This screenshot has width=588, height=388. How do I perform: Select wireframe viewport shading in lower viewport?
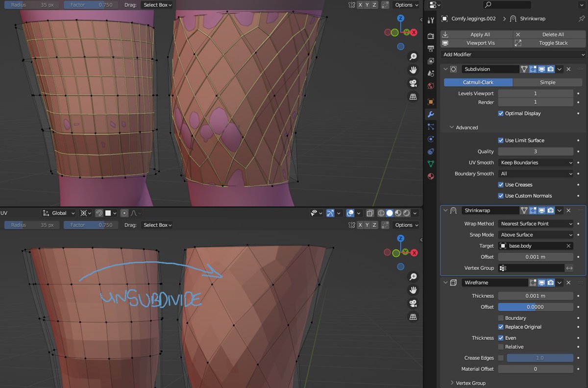click(381, 213)
